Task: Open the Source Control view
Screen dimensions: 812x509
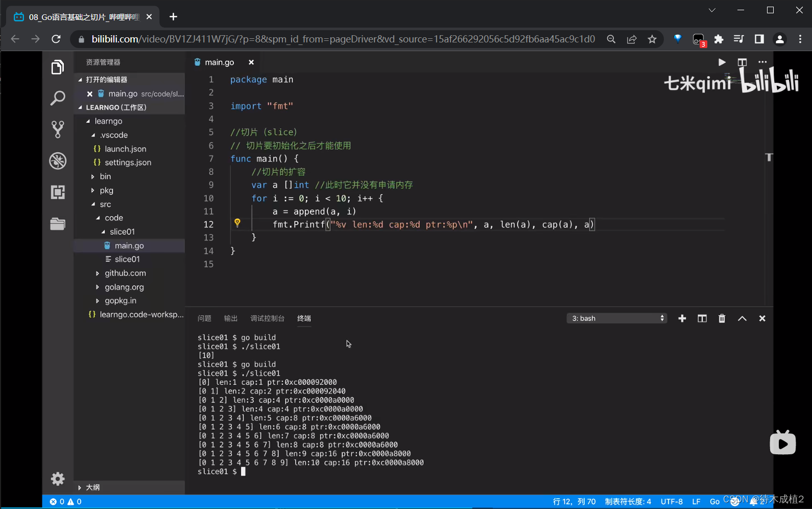Action: click(58, 129)
